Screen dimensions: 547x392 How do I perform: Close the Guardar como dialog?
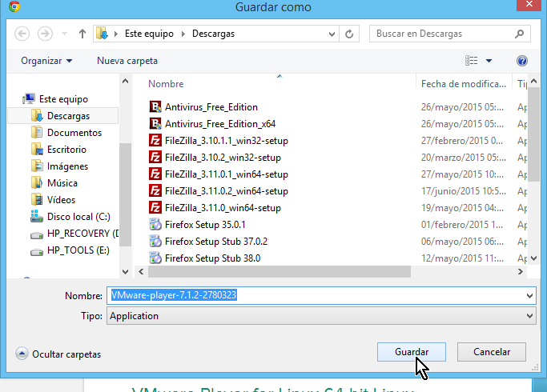[x=529, y=5]
